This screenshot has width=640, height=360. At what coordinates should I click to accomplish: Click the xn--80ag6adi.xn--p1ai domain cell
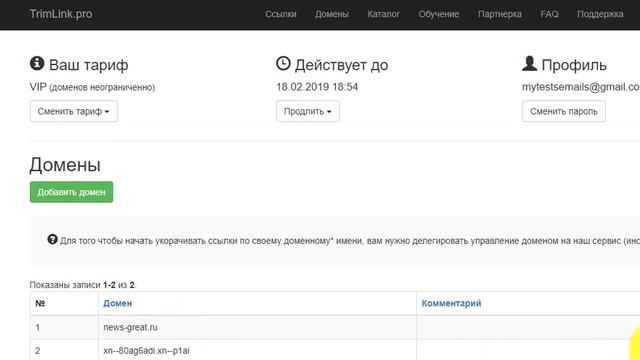pos(257,350)
